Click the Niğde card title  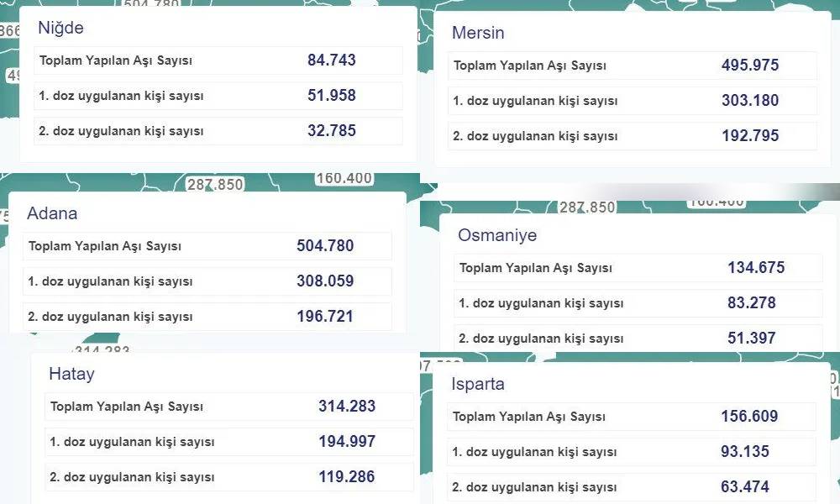pyautogui.click(x=60, y=29)
